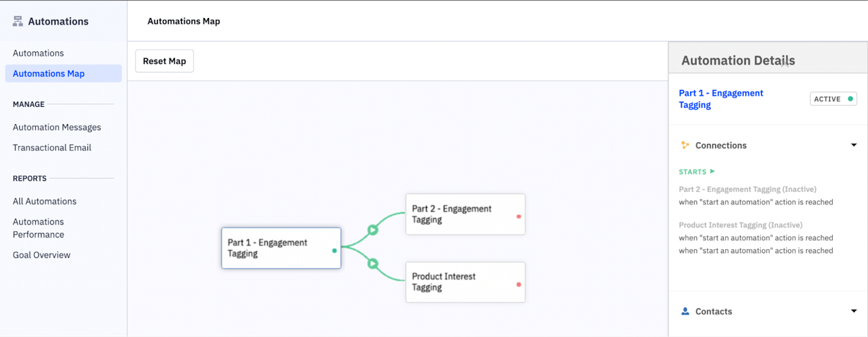Click the play arrow icon toward Part 2
Image resolution: width=868 pixels, height=337 pixels.
pyautogui.click(x=373, y=230)
